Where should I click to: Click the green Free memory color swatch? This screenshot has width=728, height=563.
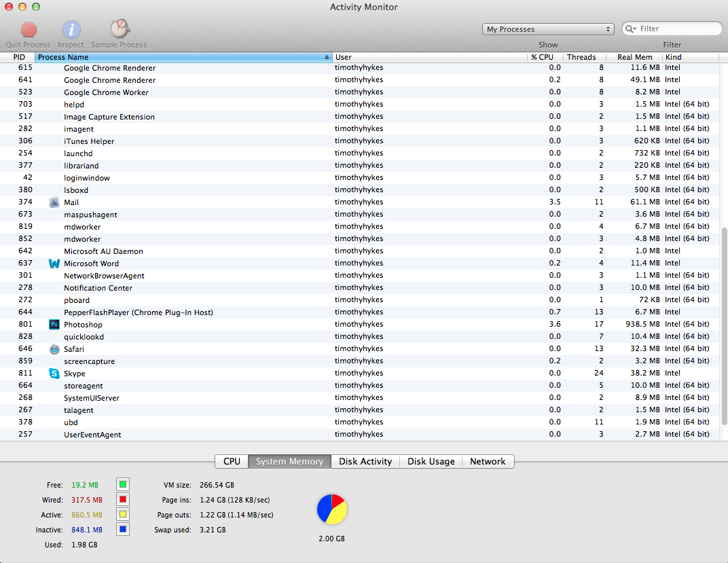click(x=123, y=485)
